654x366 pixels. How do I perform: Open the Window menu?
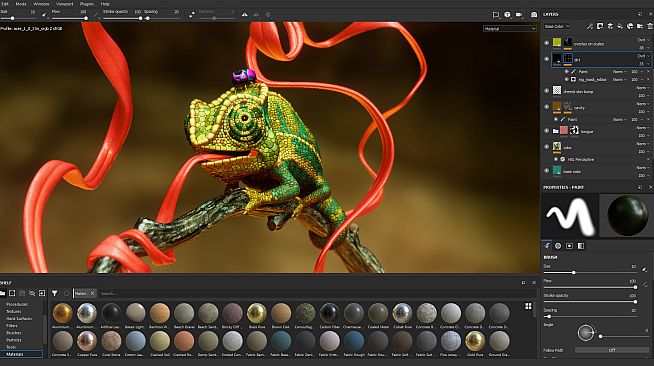[41, 4]
